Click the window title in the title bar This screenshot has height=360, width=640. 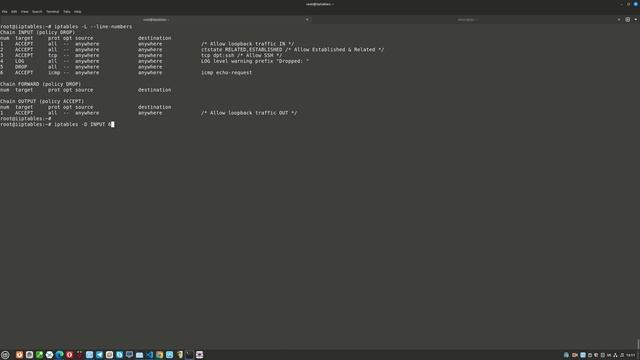[x=320, y=4]
